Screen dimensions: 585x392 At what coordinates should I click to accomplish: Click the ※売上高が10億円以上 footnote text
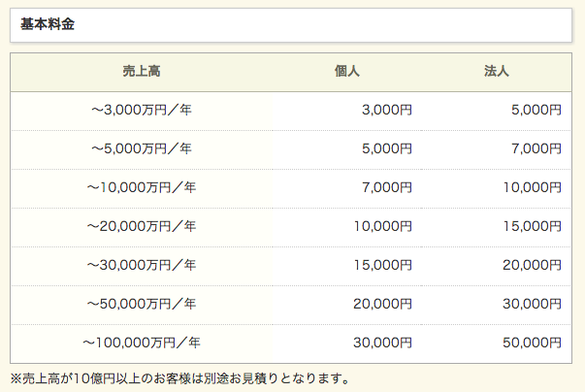179,377
